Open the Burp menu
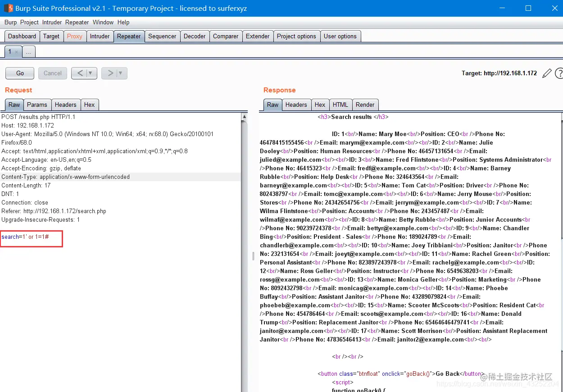The height and width of the screenshot is (392, 563). [x=10, y=22]
